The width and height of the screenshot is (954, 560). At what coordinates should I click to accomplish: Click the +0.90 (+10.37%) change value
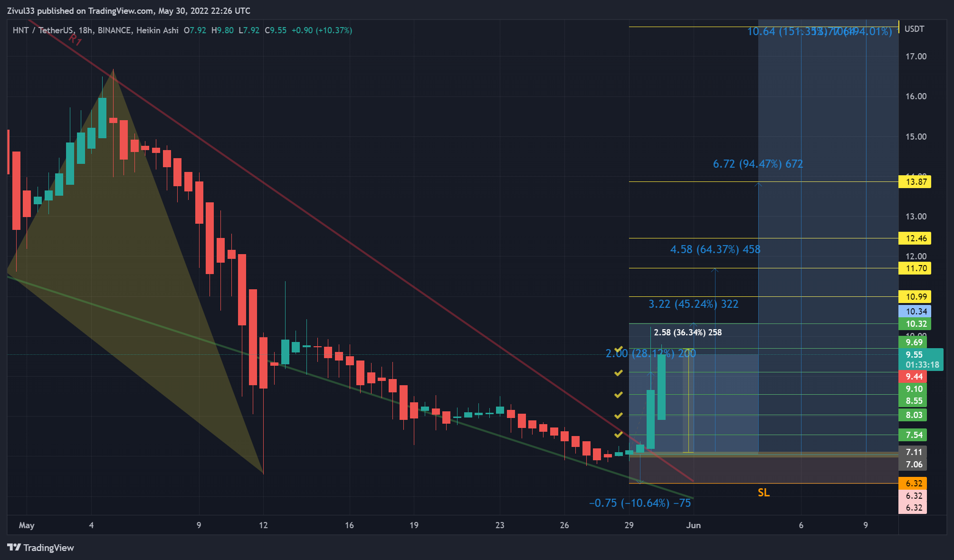tap(322, 30)
